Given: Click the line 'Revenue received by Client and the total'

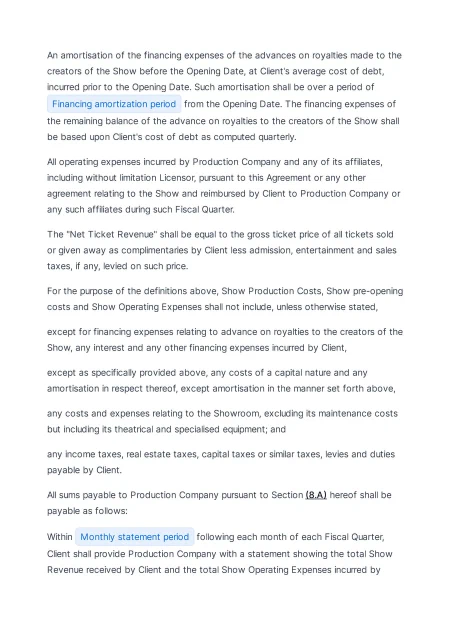Looking at the screenshot, I should coord(213,570).
